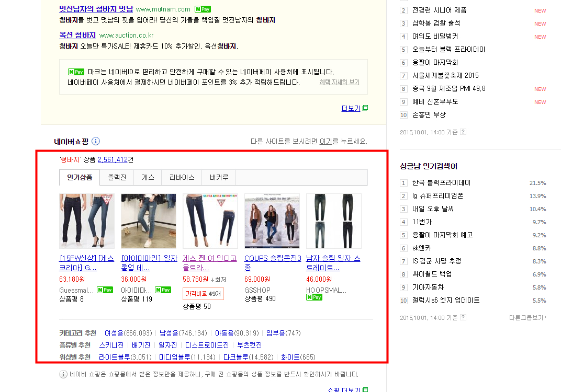Click the 배기진 type link
The image size is (561, 392).
coord(141,345)
